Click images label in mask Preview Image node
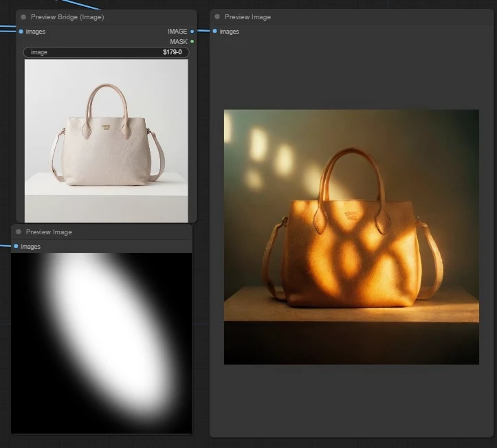Screen dimensions: 497x448 [x=30, y=247]
